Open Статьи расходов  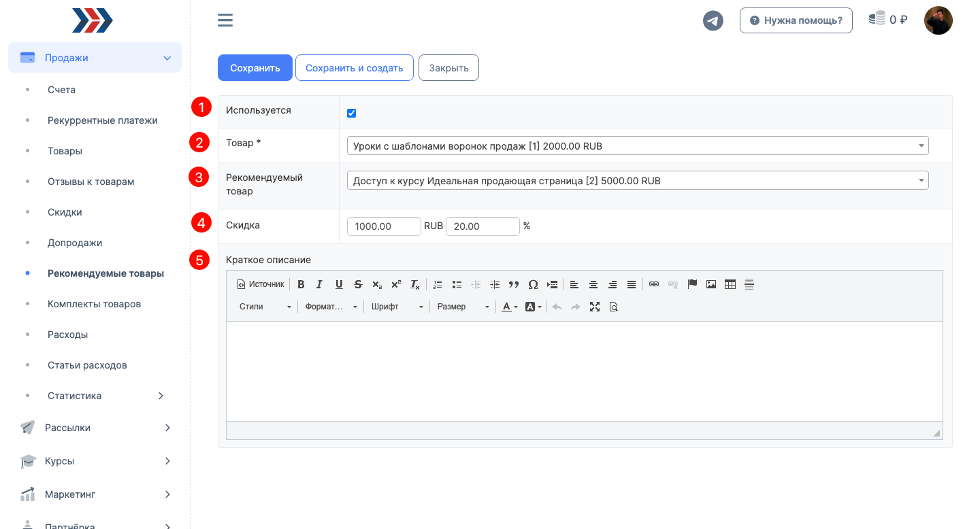point(87,365)
